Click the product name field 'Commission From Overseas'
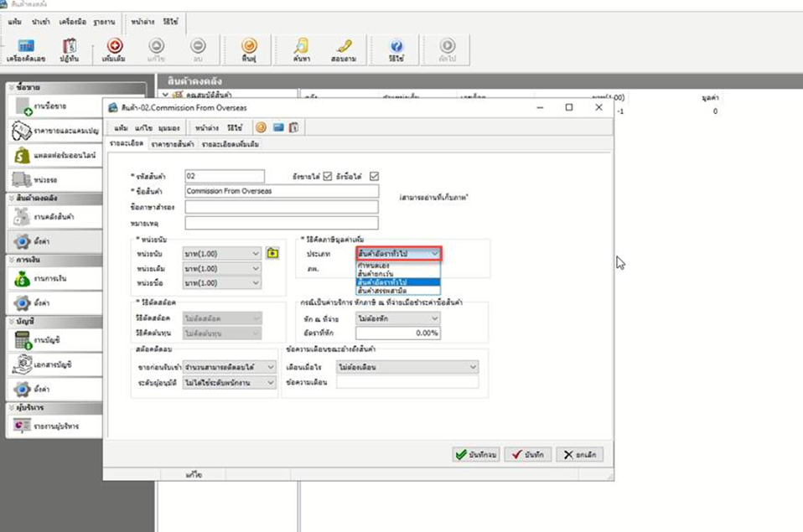This screenshot has height=532, width=803. (282, 191)
